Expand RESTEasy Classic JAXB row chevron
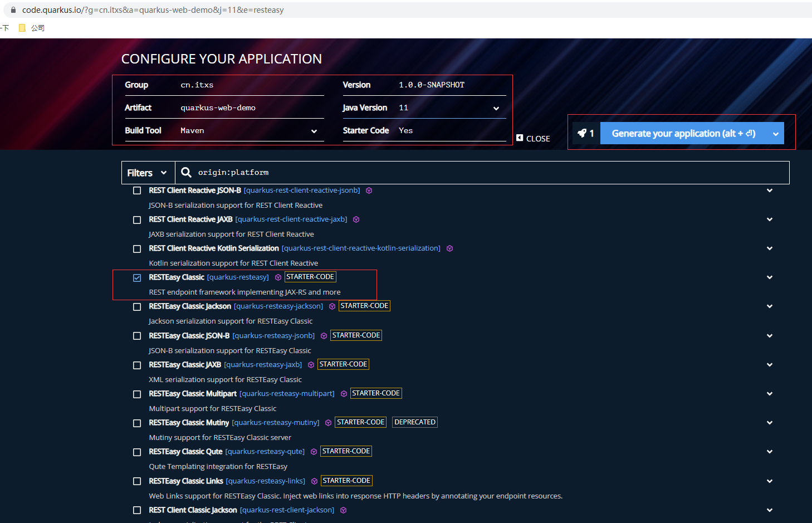 tap(769, 365)
